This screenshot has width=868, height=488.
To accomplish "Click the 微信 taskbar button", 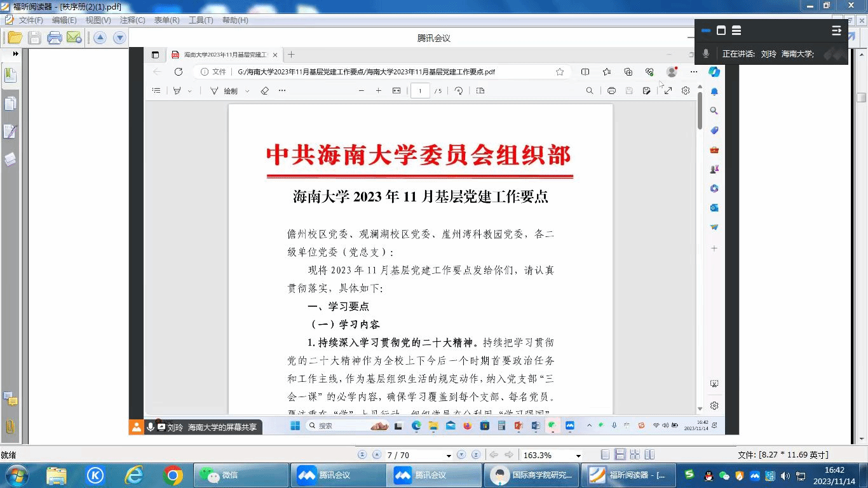I will click(240, 475).
